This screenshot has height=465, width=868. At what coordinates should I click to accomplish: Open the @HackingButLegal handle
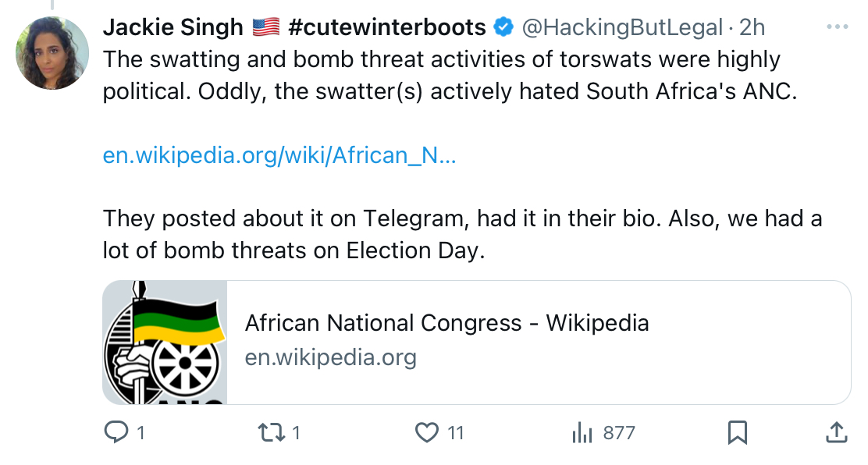click(x=622, y=27)
